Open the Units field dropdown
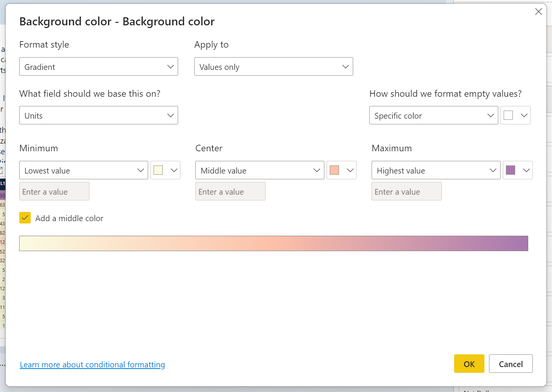Image resolution: width=552 pixels, height=392 pixels. coord(99,115)
